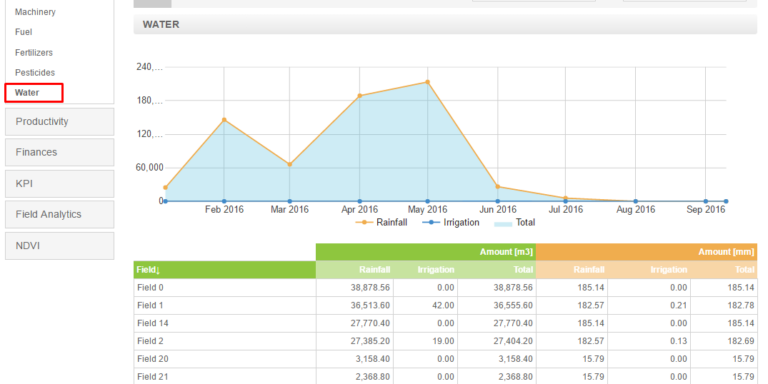Click the 182.69 total mm cell
Viewport: 768px width, 384px height.
coord(724,341)
